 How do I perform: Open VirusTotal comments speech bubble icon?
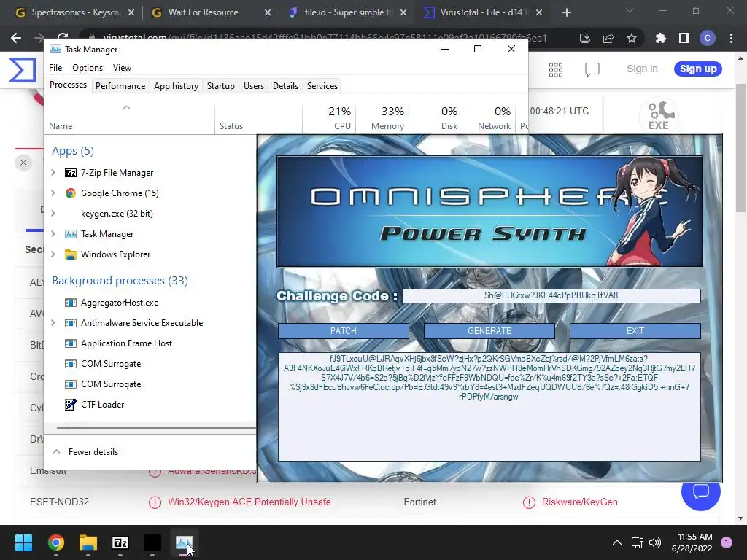592,70
